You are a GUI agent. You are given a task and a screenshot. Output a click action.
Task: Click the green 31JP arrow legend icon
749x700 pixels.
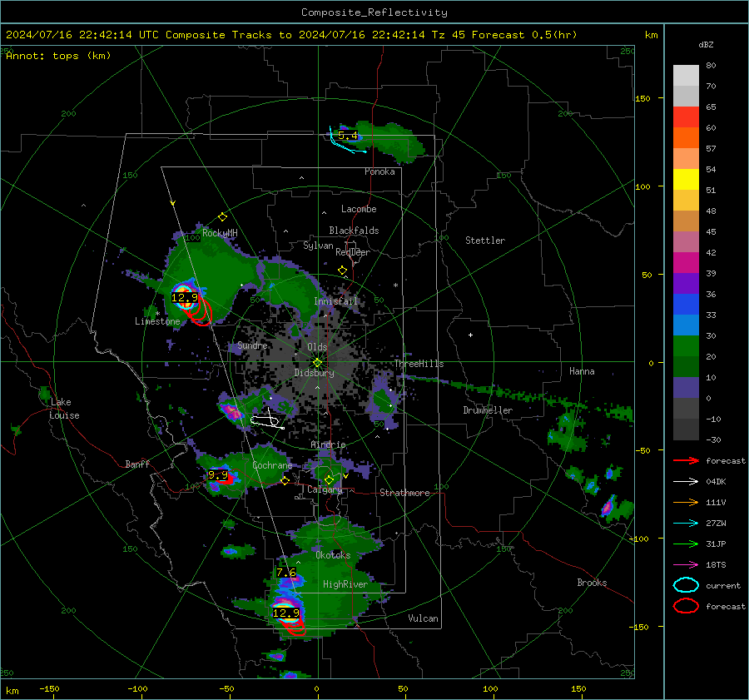pyautogui.click(x=686, y=544)
